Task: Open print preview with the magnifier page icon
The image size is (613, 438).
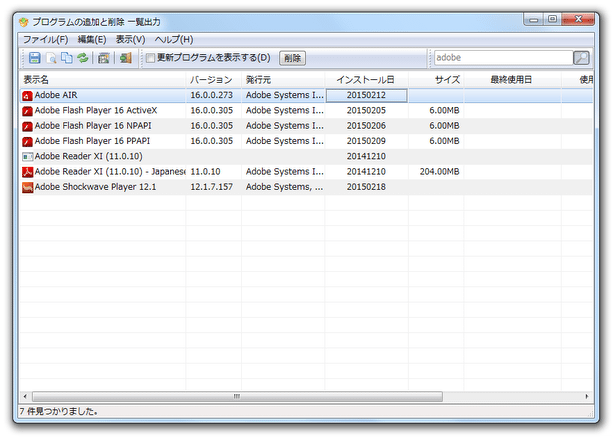Action: click(x=51, y=58)
